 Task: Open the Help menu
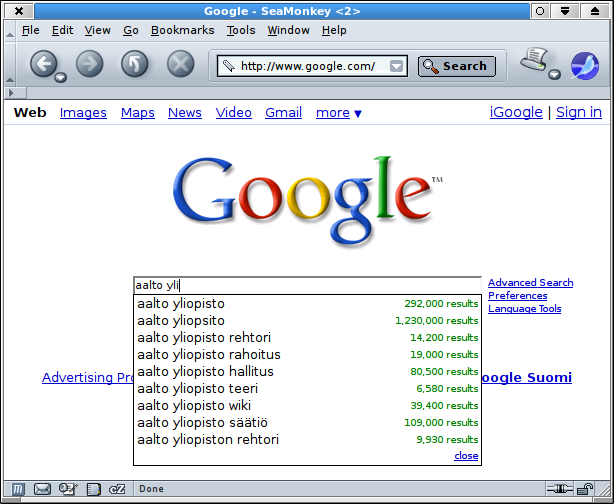click(334, 30)
